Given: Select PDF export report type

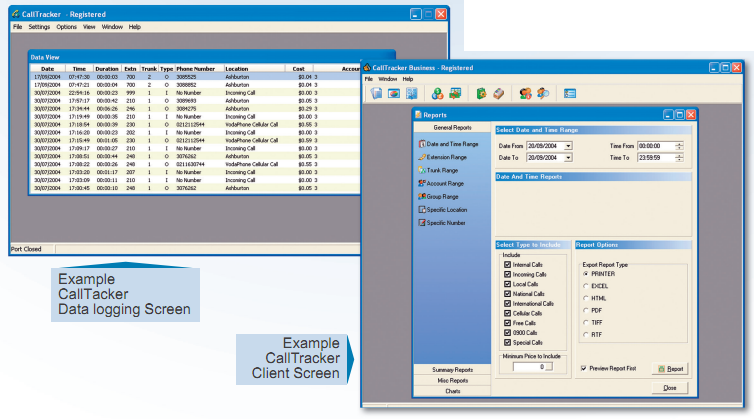Looking at the screenshot, I should tap(586, 310).
